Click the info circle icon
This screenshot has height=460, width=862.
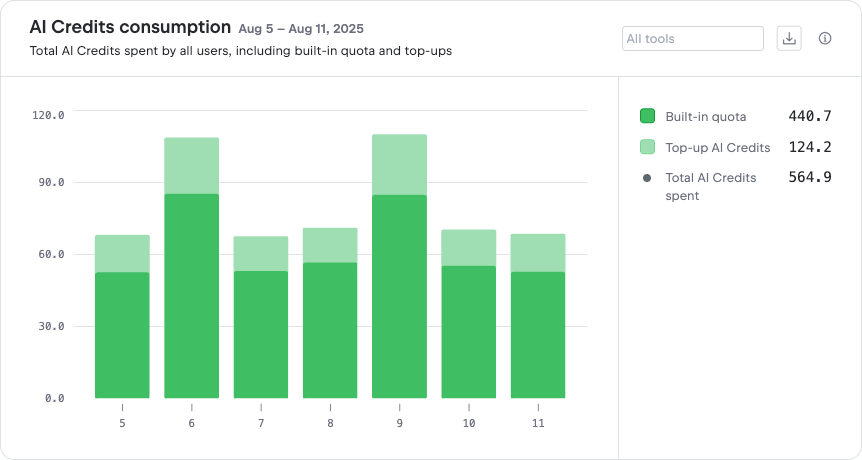(x=825, y=39)
